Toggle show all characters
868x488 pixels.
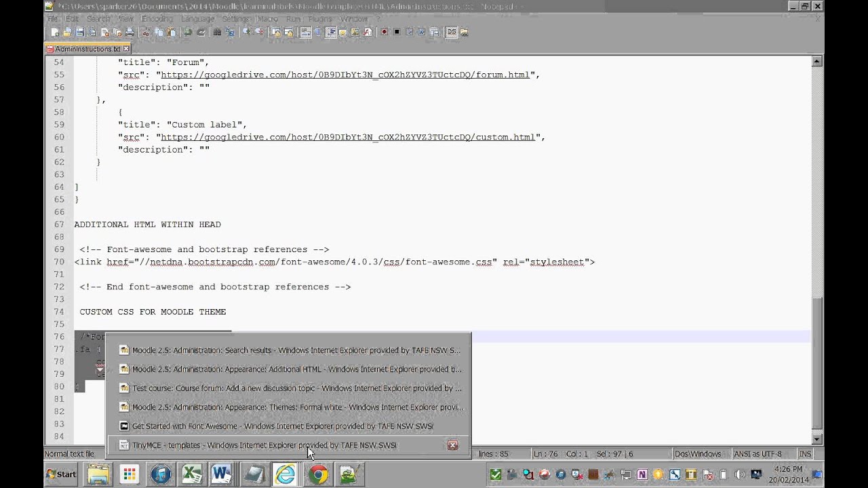coord(317,31)
